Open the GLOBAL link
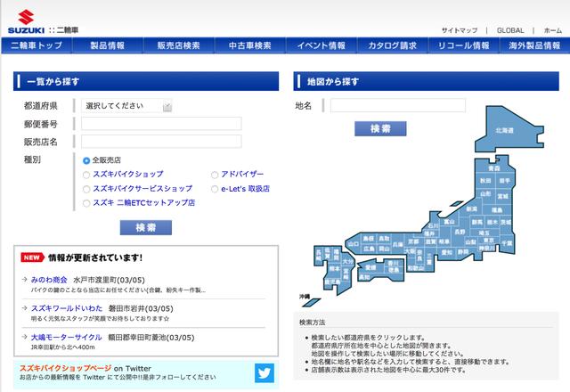 tap(510, 30)
